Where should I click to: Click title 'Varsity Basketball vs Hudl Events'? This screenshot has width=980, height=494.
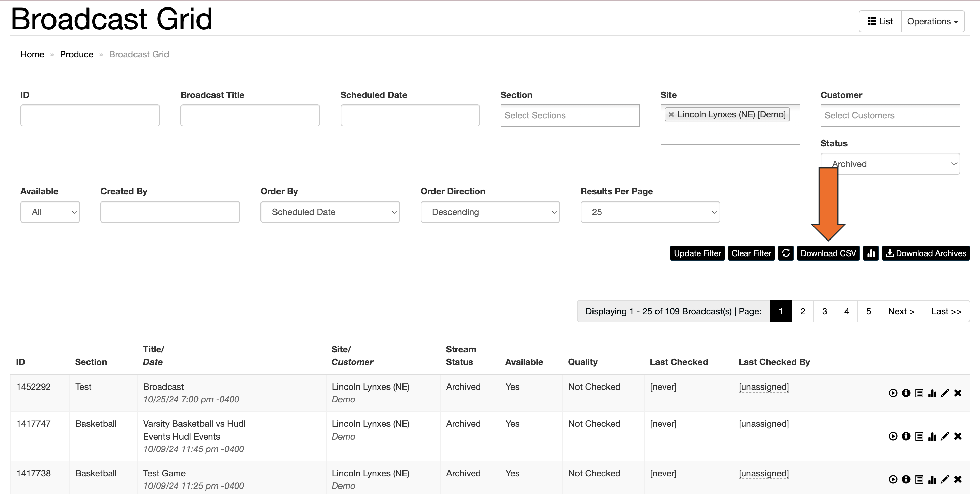point(194,430)
